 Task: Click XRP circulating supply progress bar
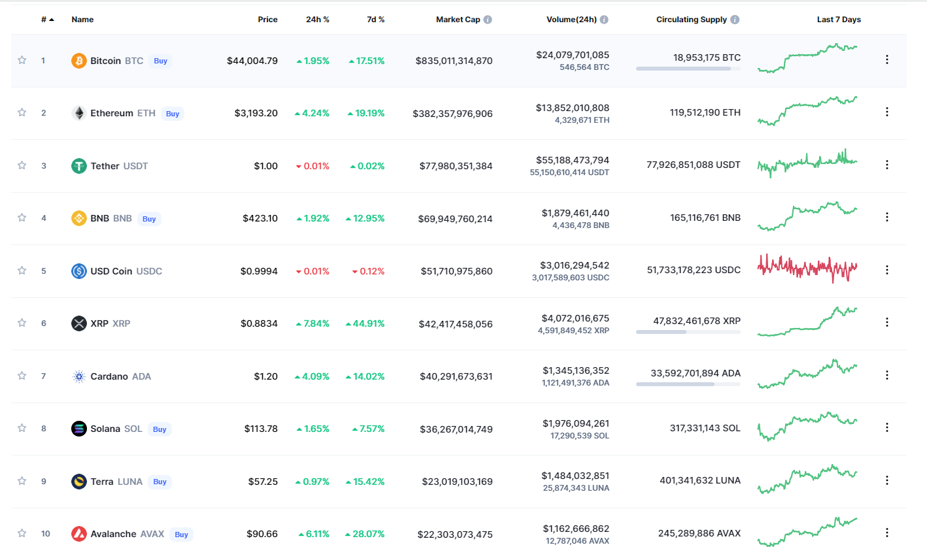click(x=688, y=332)
